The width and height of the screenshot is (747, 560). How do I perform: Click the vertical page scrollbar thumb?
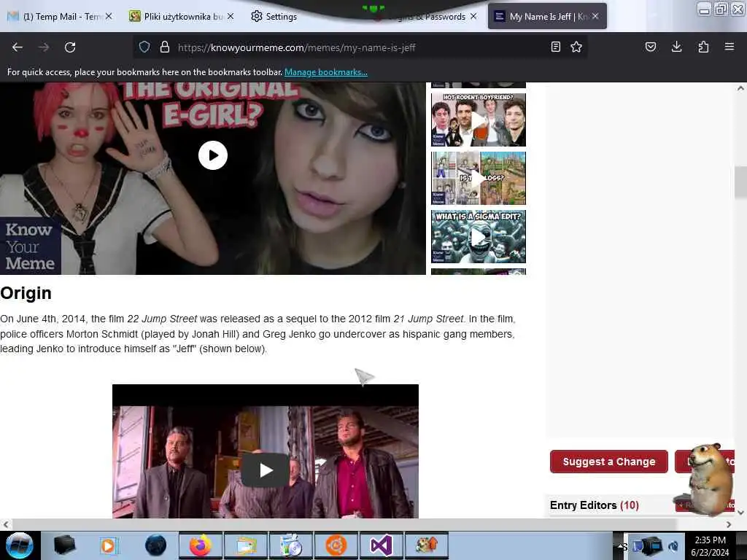740,182
